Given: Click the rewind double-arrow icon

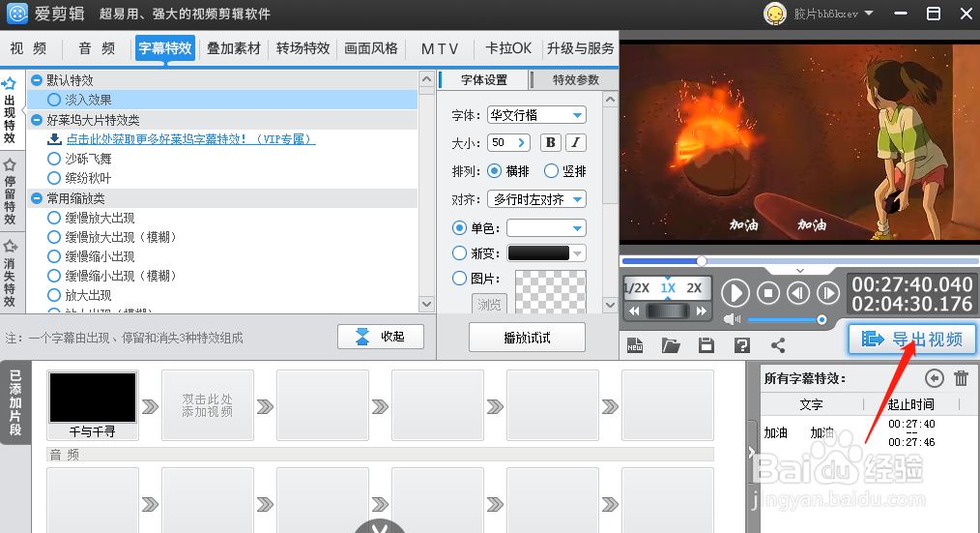Looking at the screenshot, I should (x=634, y=311).
